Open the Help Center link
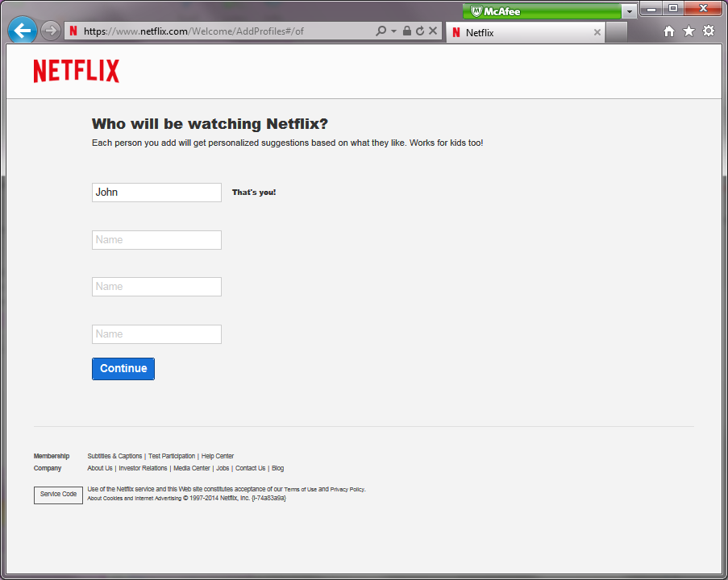Image resolution: width=728 pixels, height=580 pixels. pos(218,456)
